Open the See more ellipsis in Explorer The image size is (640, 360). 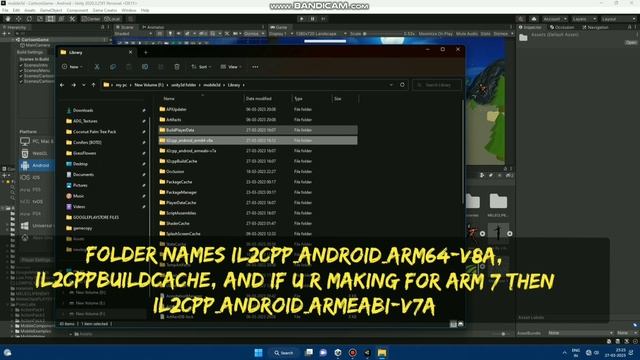click(255, 67)
